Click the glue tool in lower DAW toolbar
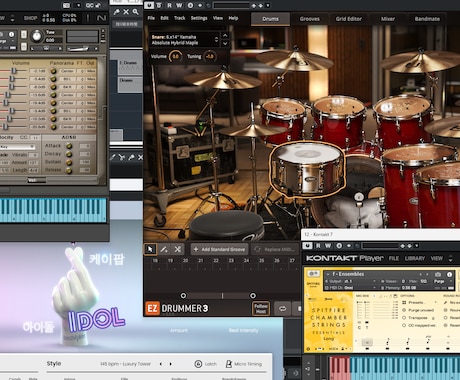The image size is (460, 380). coord(131,157)
